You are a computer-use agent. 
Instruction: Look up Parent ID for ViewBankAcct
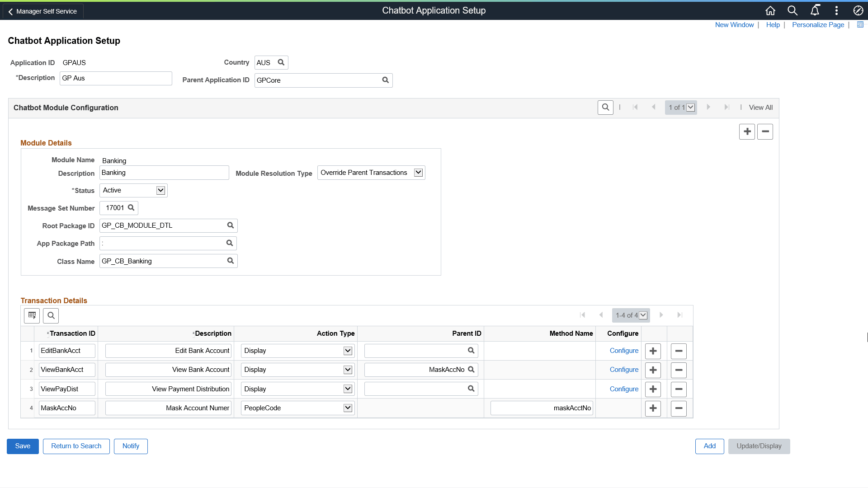pyautogui.click(x=471, y=370)
